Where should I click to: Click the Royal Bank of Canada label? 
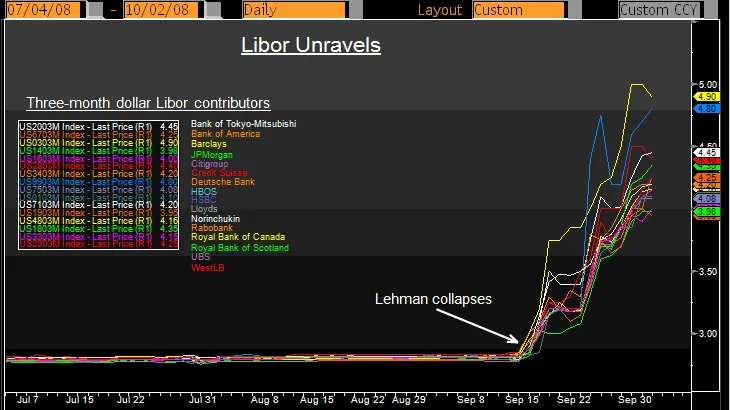pos(238,237)
